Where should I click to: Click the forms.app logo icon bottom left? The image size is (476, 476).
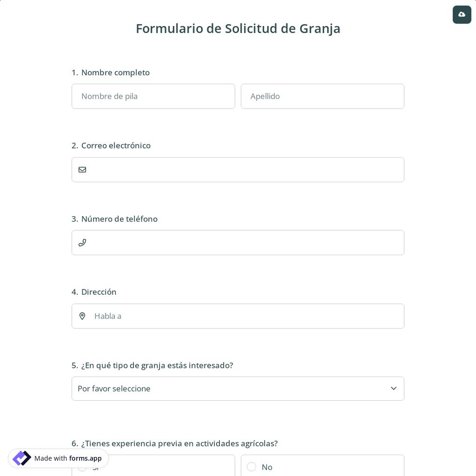coord(21,458)
